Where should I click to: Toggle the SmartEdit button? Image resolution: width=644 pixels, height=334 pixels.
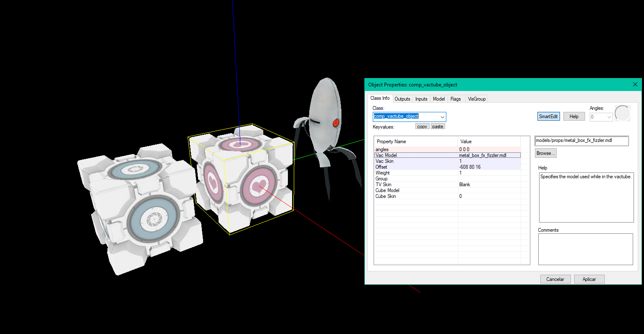point(548,116)
